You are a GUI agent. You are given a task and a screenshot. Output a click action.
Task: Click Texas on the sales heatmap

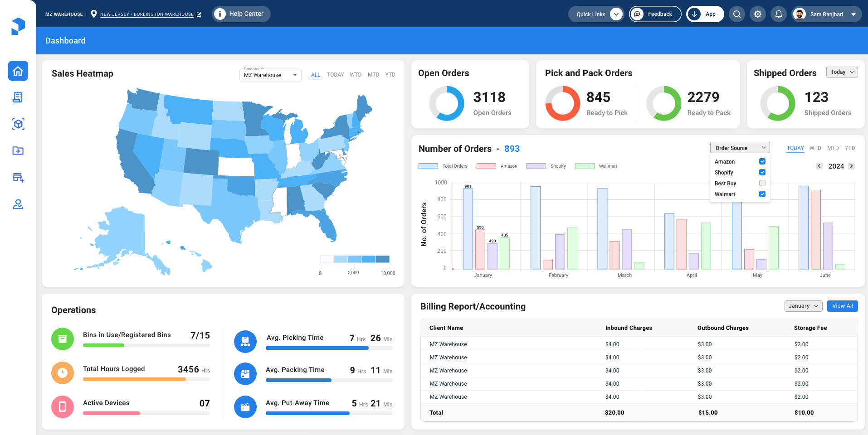point(234,210)
